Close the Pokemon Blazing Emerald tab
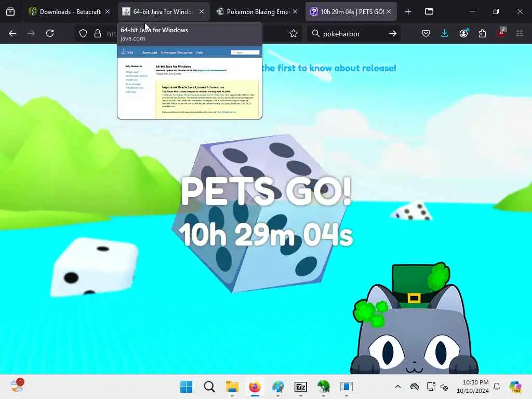The height and width of the screenshot is (399, 532). coord(295,11)
